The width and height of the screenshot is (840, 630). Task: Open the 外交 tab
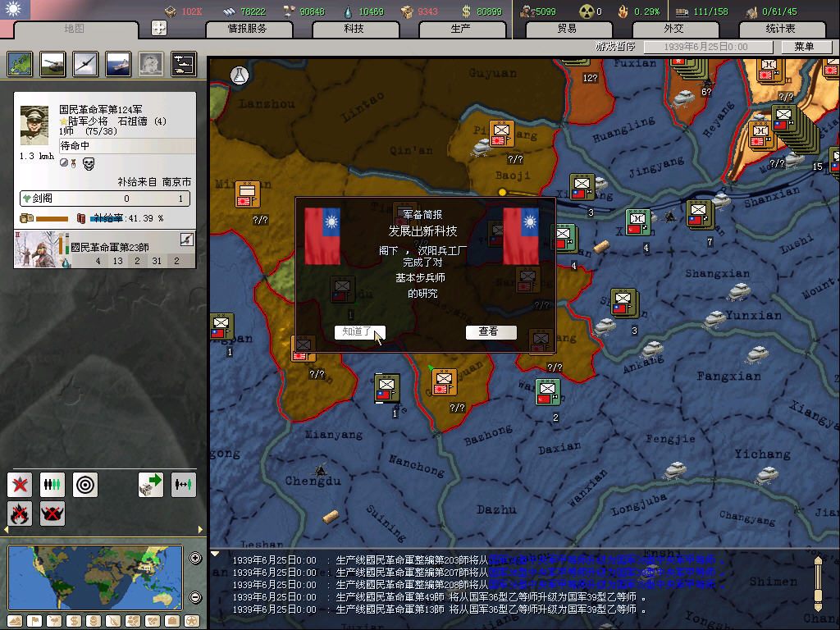pos(674,29)
